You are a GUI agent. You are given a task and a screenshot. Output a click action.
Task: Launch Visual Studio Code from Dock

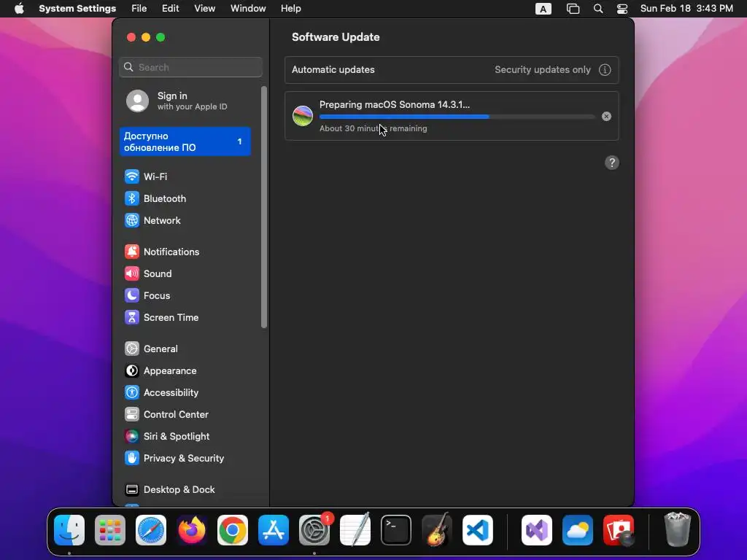[x=478, y=530]
